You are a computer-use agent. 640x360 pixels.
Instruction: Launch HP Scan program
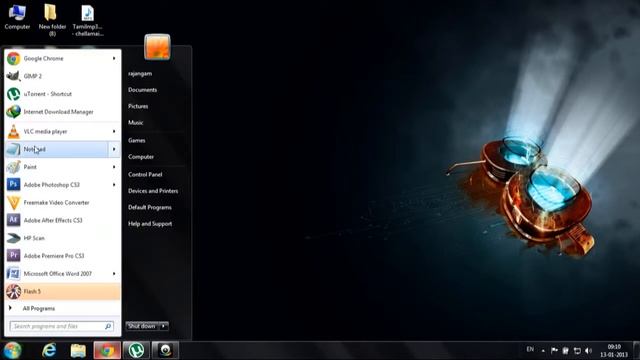point(62,238)
